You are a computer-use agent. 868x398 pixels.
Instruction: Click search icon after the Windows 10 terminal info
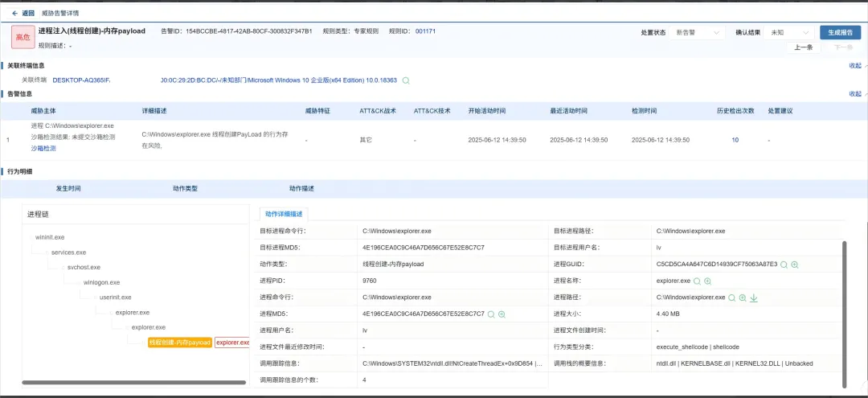pos(406,80)
